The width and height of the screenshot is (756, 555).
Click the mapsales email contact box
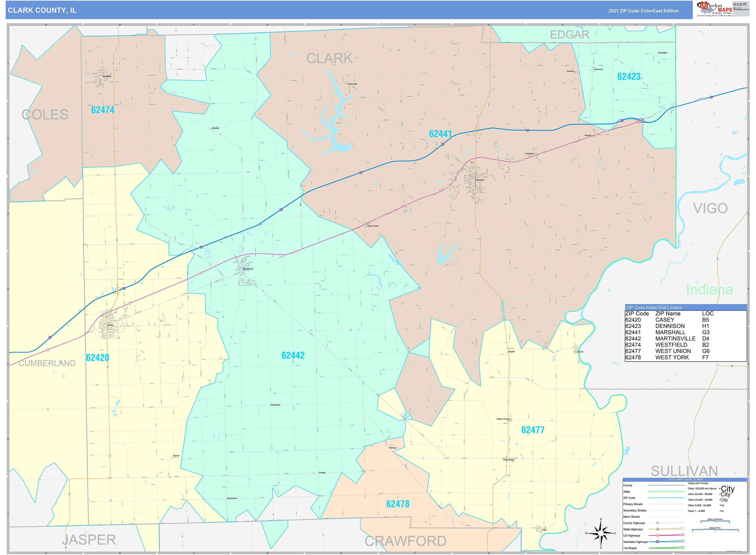point(741,9)
